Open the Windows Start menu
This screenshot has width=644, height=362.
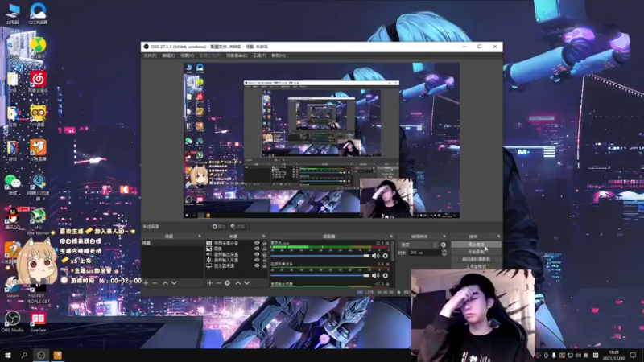point(7,355)
